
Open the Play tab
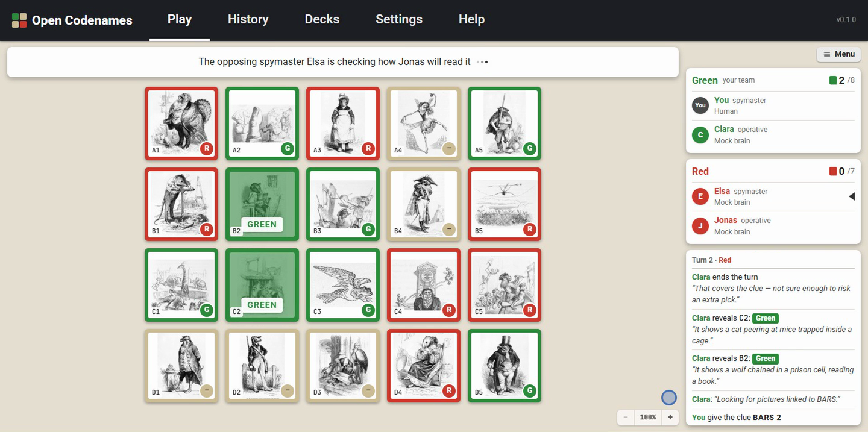coord(180,19)
